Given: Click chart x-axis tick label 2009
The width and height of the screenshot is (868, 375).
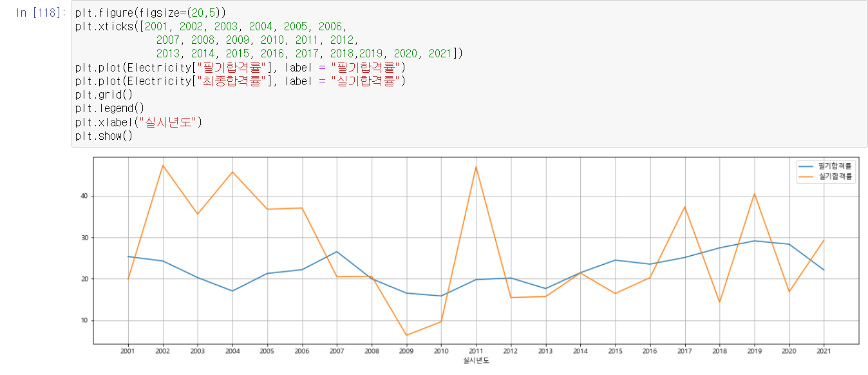Looking at the screenshot, I should point(406,351).
